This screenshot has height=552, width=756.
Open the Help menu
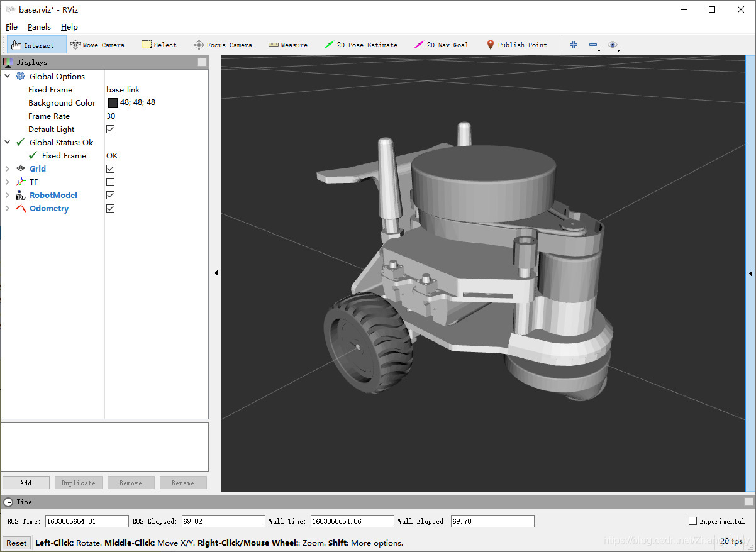click(x=69, y=27)
